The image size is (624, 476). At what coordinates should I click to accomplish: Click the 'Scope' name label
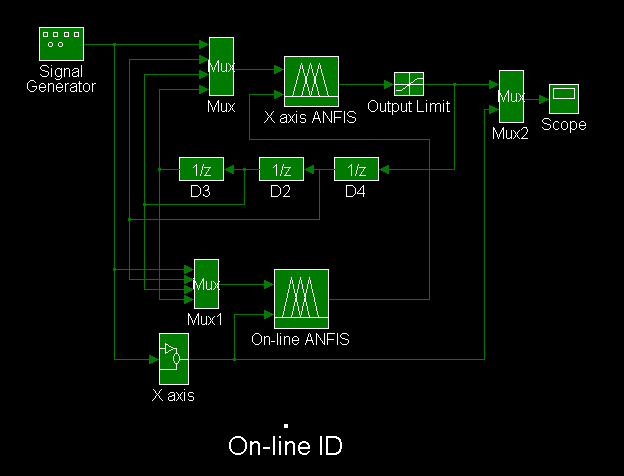[563, 125]
